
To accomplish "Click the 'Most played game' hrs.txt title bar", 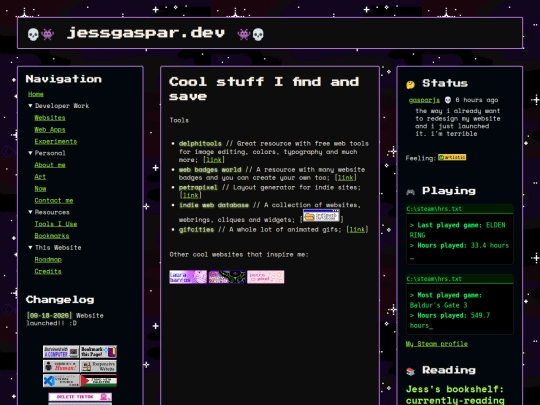I will click(460, 279).
